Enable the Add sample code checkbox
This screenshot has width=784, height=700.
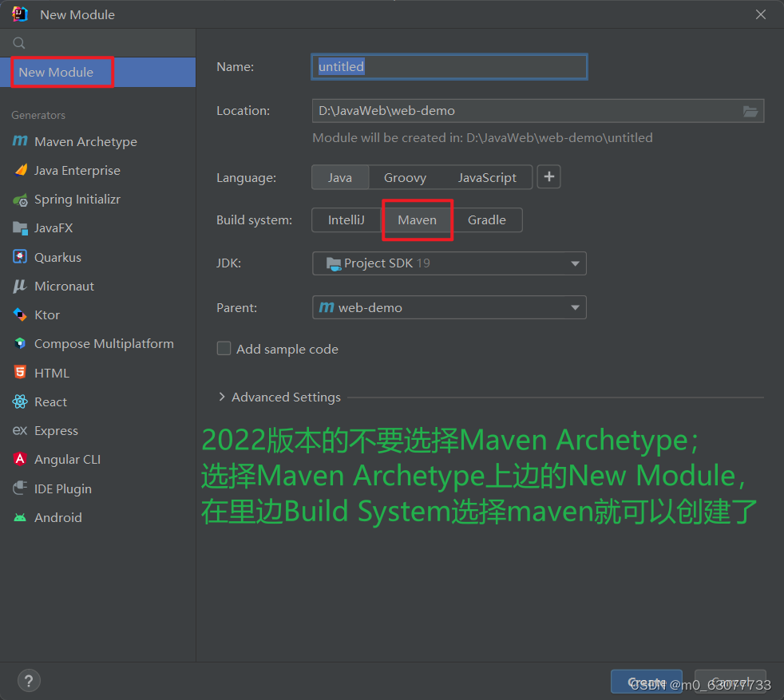(x=224, y=349)
